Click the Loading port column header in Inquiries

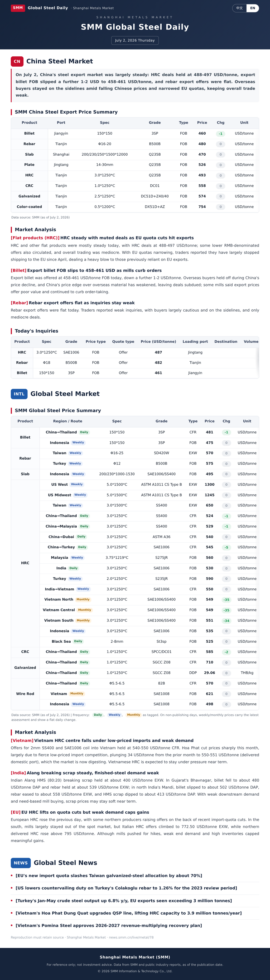coord(195,342)
